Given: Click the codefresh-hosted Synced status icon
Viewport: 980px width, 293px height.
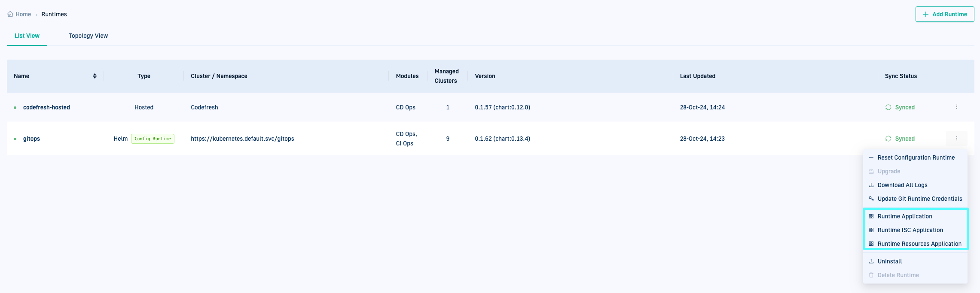Looking at the screenshot, I should 888,107.
